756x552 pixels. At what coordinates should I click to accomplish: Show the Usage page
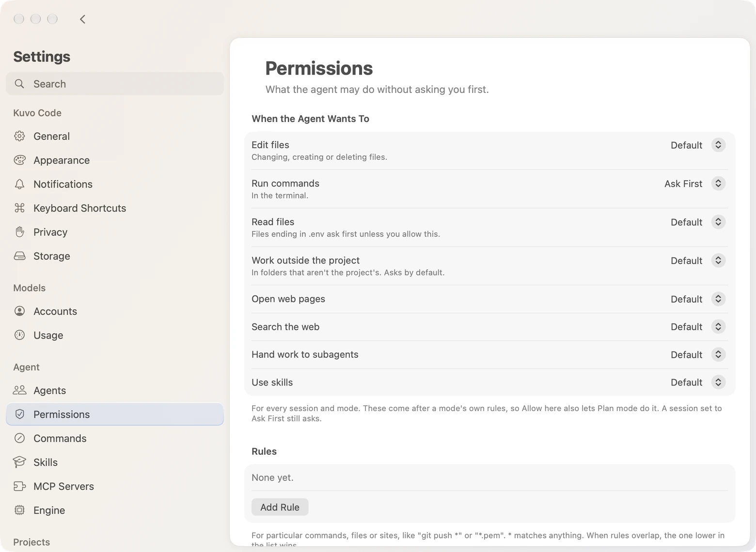pos(115,335)
